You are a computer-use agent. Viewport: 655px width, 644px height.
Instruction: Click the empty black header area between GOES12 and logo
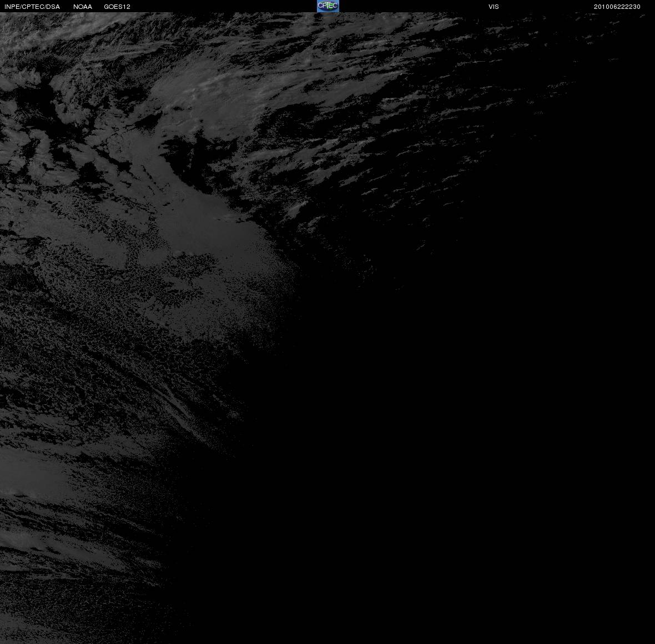tap(224, 6)
